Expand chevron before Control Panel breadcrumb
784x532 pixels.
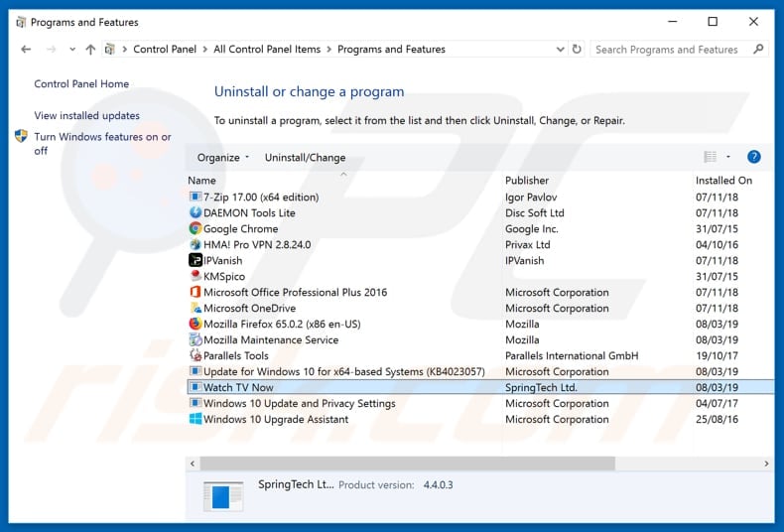pyautogui.click(x=124, y=49)
